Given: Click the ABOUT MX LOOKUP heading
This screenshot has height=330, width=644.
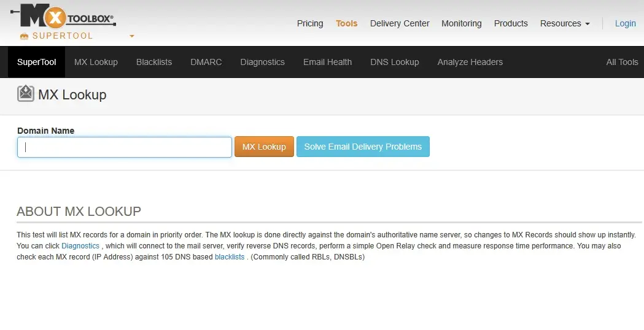Looking at the screenshot, I should (x=79, y=212).
